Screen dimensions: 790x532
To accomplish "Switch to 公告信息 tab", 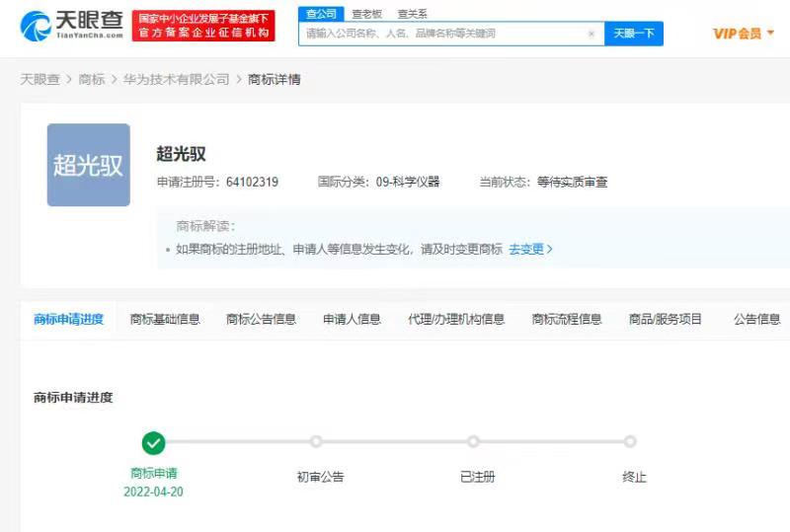I will click(x=756, y=319).
